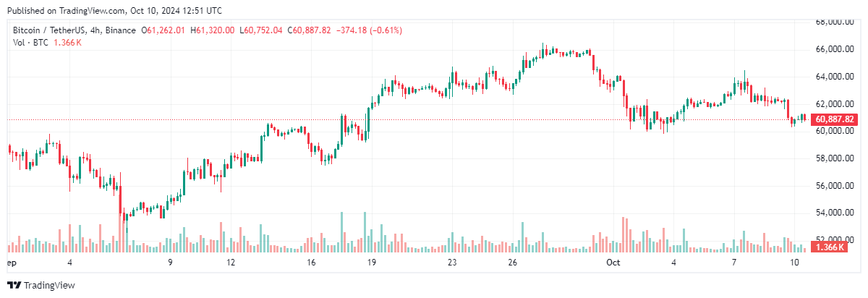The width and height of the screenshot is (868, 298).
Task: Click the red 60,887.82 price tag on the axis
Action: [x=834, y=119]
